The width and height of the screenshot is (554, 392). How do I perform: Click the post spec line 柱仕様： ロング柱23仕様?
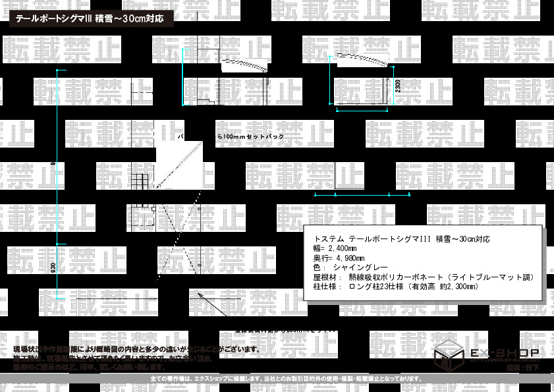(396, 287)
